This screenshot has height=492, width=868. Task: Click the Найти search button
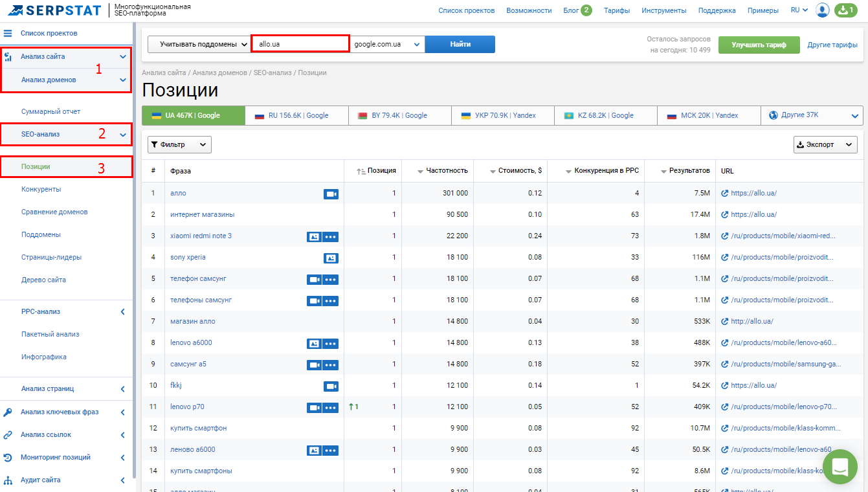[x=460, y=44]
